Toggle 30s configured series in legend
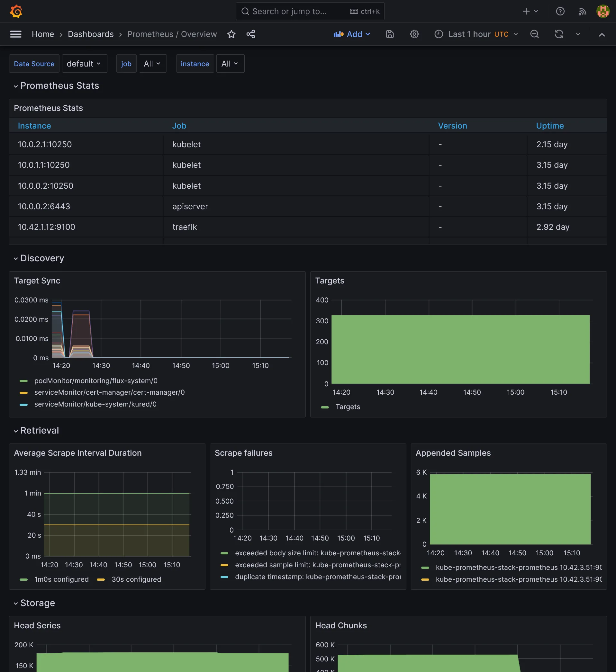Viewport: 616px width, 672px height. 136,579
